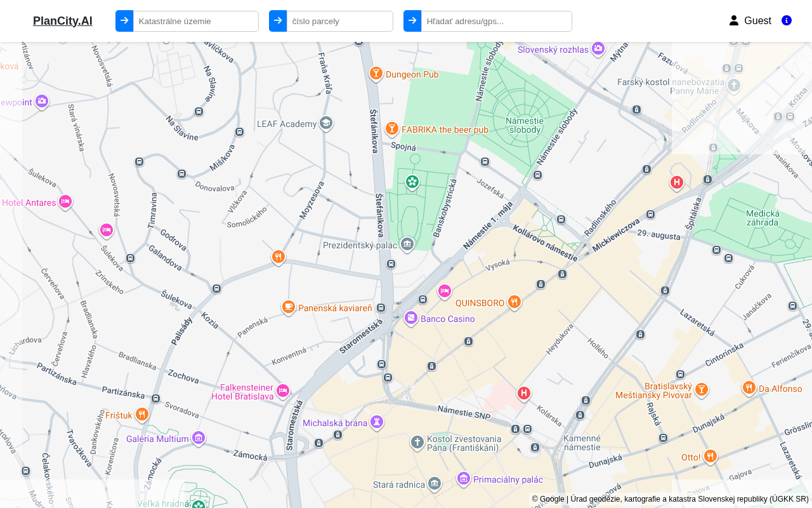Select the Otto! restaurant marker
The height and width of the screenshot is (508, 812).
tap(710, 457)
